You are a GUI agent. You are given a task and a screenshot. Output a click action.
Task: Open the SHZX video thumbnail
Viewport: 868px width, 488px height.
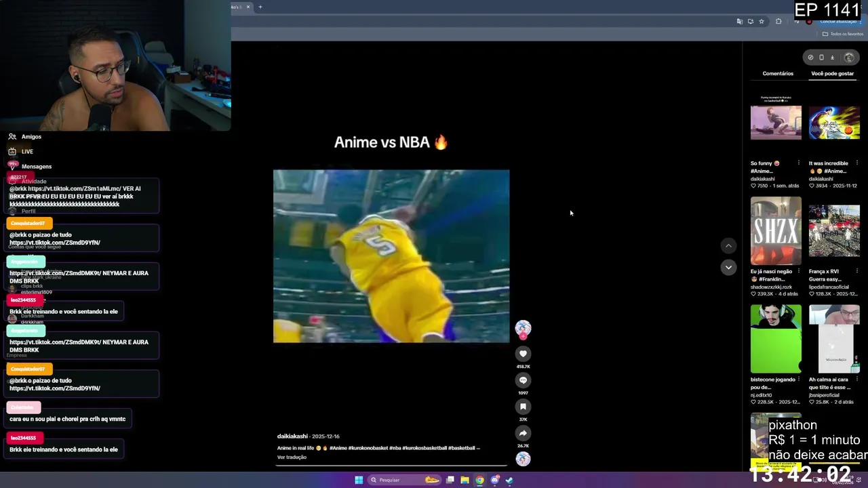(776, 231)
